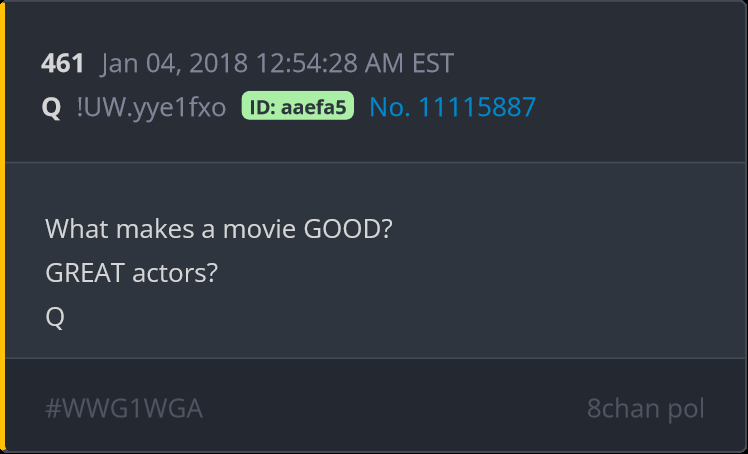Viewport: 748px width, 454px height.
Task: Click the 'No.' prefix of the blue post link
Action: click(x=390, y=107)
